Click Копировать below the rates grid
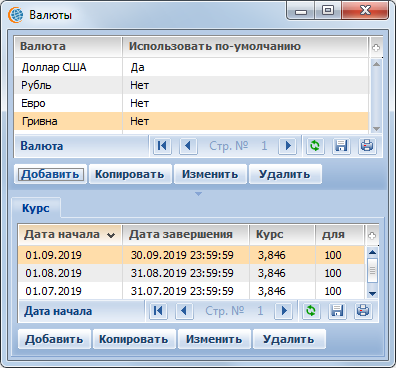 click(134, 339)
